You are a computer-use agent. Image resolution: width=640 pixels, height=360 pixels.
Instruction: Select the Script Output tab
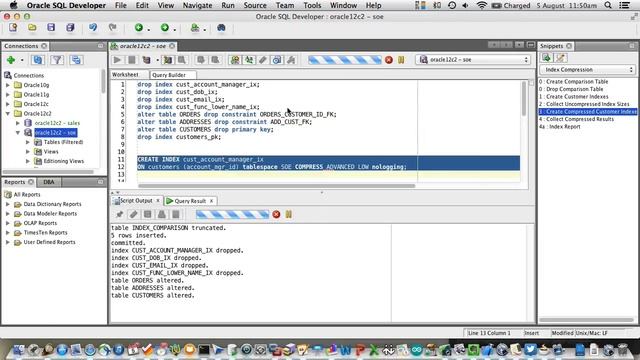coord(136,200)
